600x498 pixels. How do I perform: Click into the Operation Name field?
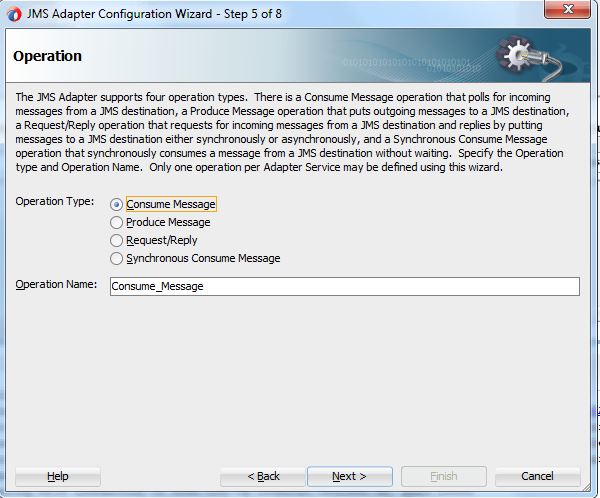tap(345, 286)
